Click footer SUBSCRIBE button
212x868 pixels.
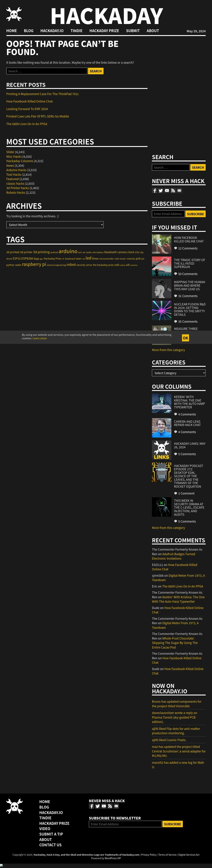[172, 824]
